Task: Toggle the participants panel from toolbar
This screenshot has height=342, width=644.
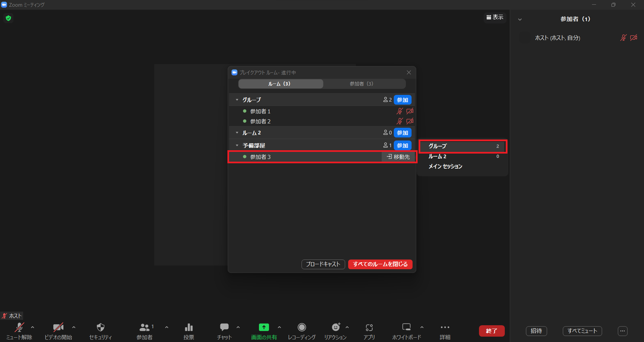Action: tap(145, 328)
